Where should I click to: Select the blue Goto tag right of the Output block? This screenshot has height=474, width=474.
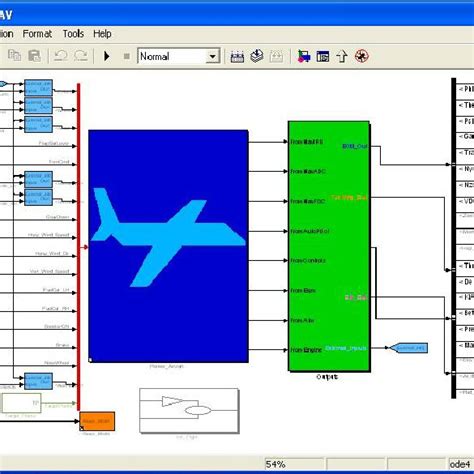click(409, 348)
